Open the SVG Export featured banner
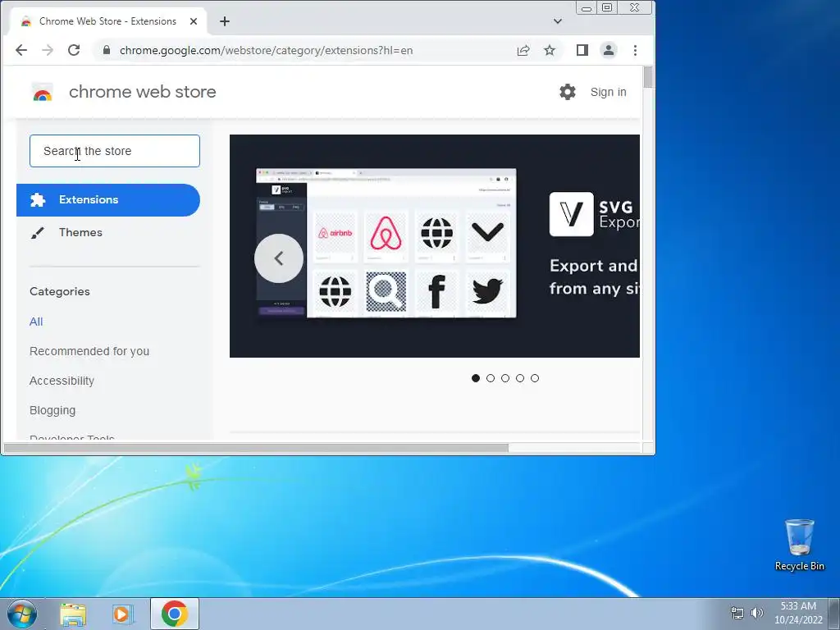 click(x=435, y=246)
